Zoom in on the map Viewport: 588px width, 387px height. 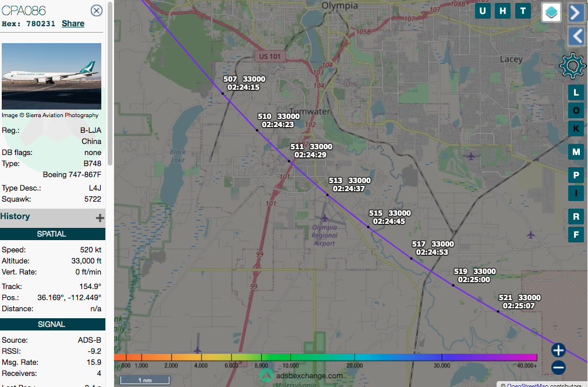click(558, 350)
